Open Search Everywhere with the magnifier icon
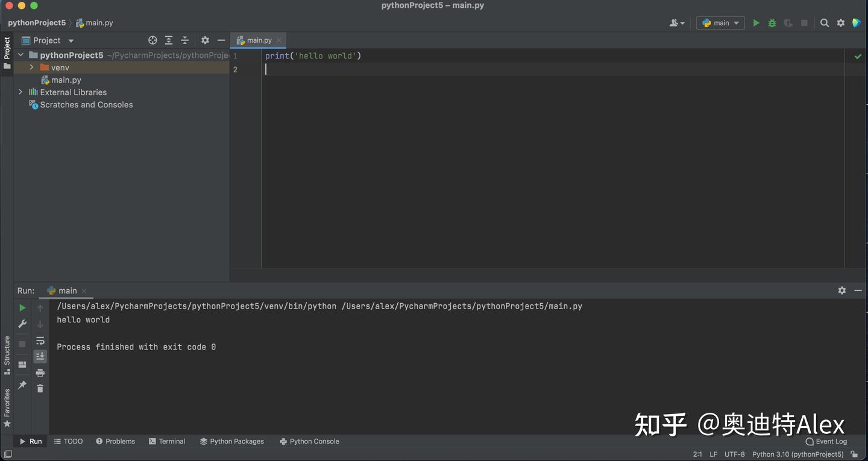Viewport: 868px width, 461px height. point(825,22)
